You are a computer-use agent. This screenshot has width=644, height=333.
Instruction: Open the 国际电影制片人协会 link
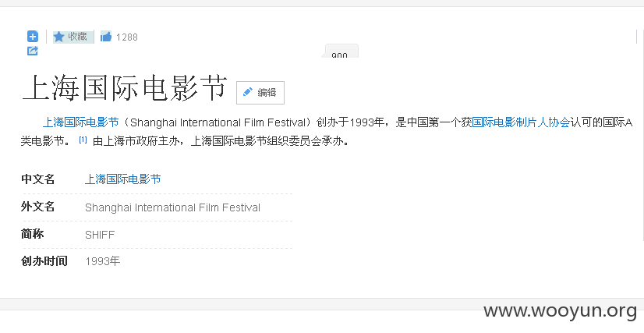coord(521,122)
